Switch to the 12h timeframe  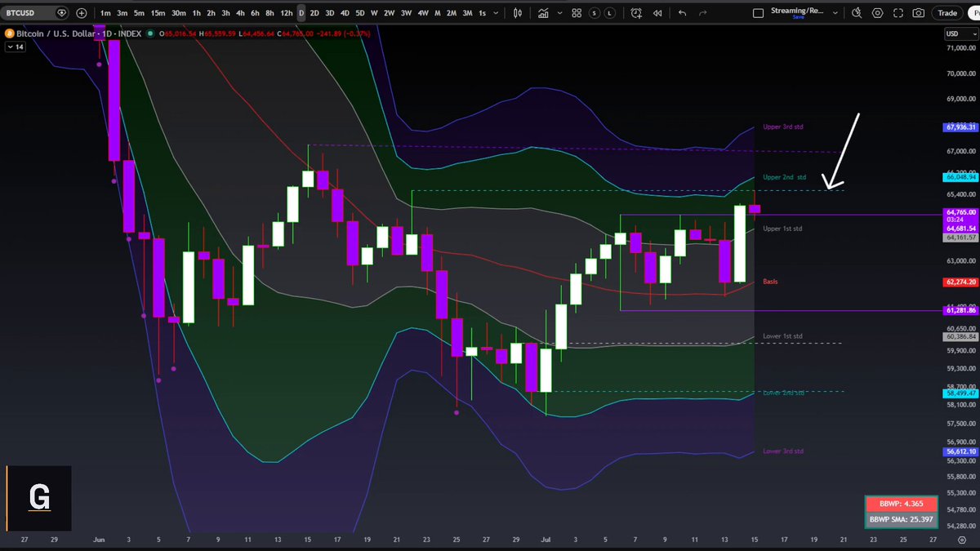pyautogui.click(x=286, y=13)
